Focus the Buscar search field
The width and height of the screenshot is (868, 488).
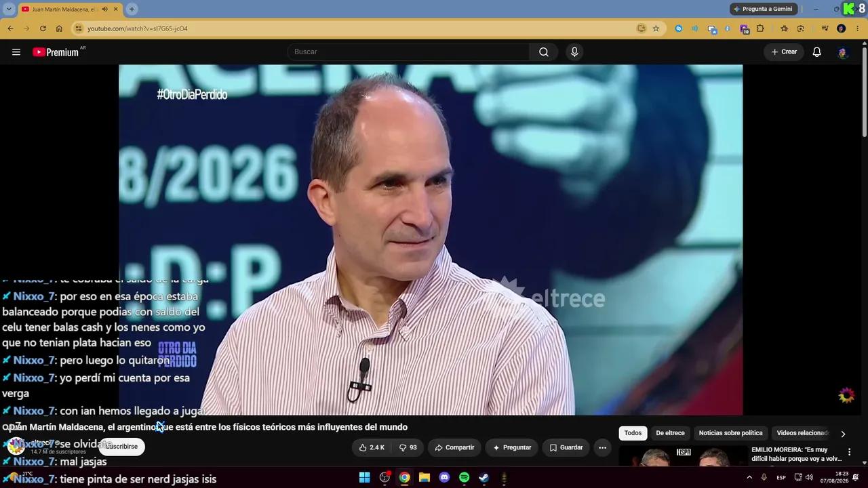[x=409, y=52]
